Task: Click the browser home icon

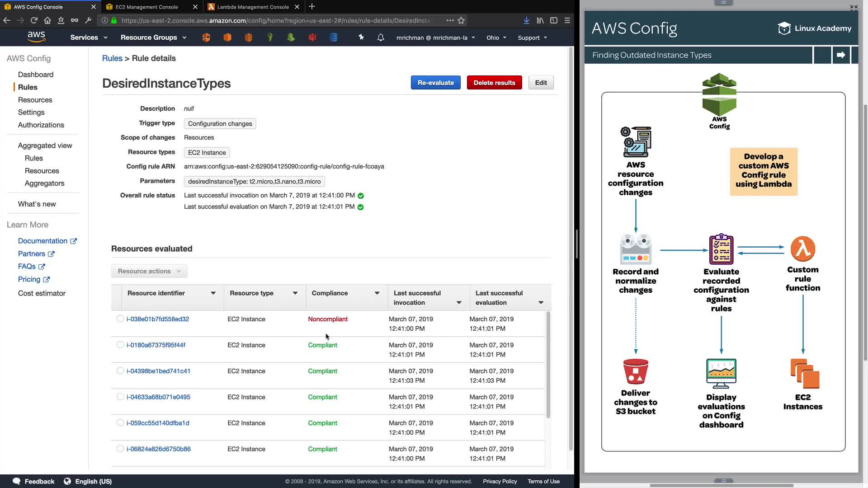Action: (x=47, y=20)
